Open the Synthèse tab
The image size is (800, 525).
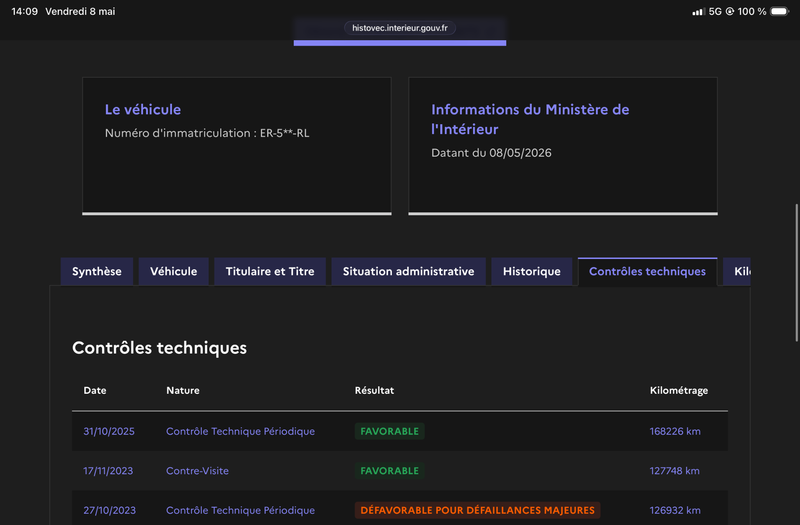pos(97,271)
